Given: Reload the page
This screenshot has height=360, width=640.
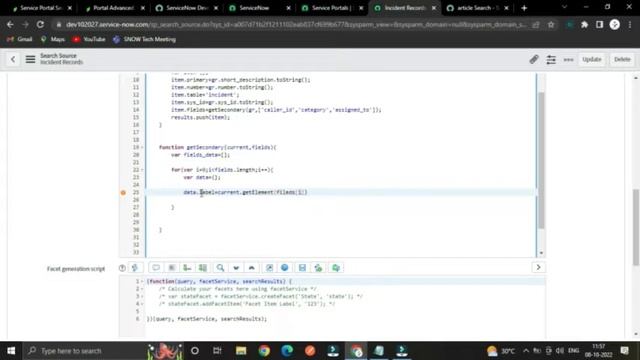Looking at the screenshot, I should 40,24.
